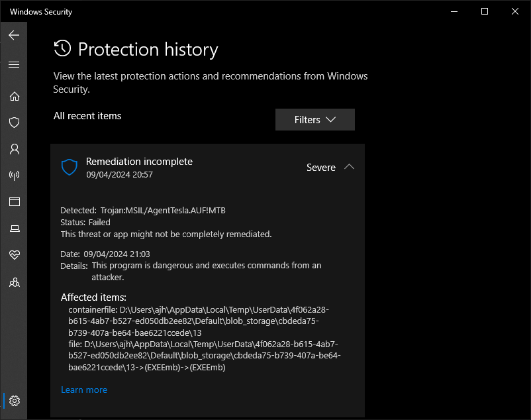Open Account protection person icon
Viewport: 531px width, 420px height.
click(x=14, y=148)
